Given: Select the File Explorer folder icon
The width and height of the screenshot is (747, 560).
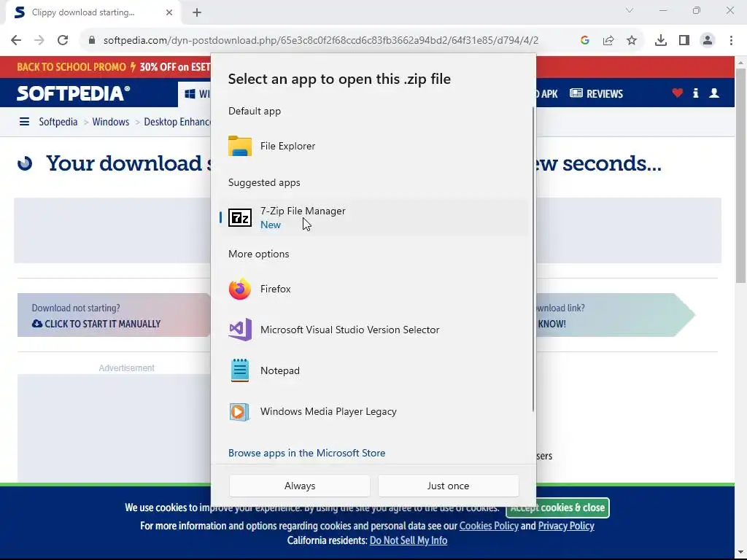Looking at the screenshot, I should point(239,146).
